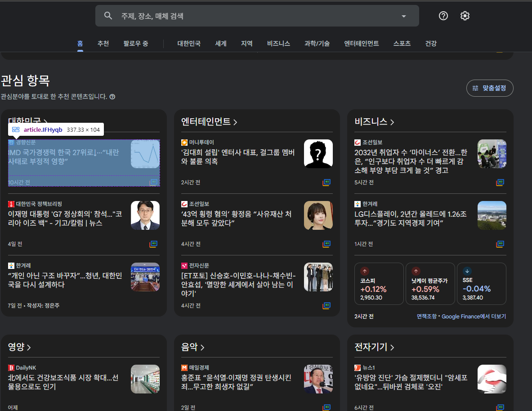Click the 머니투데이 publisher logo icon
The image size is (532, 411).
pos(184,143)
